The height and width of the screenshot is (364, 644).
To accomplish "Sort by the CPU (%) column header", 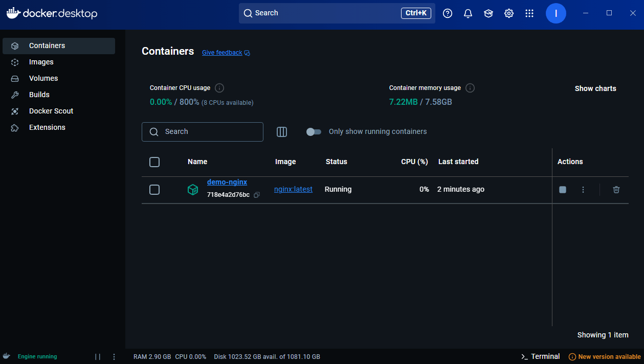I will 414,162.
